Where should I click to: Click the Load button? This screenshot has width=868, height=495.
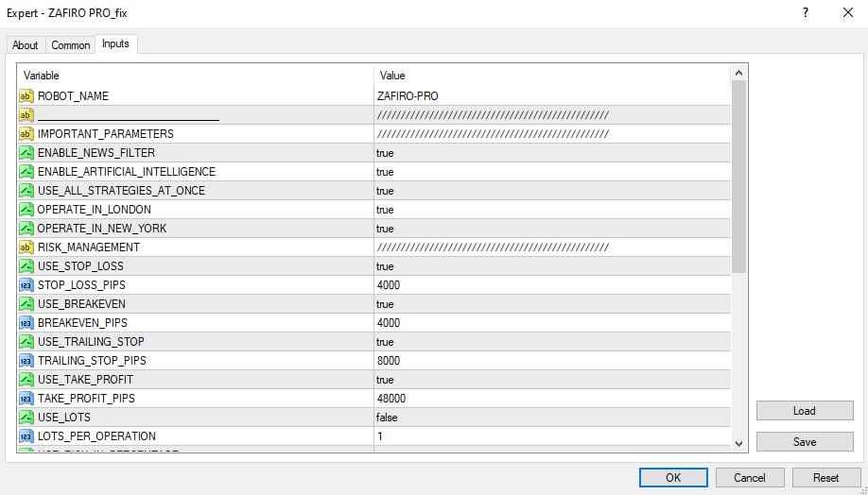tap(805, 410)
